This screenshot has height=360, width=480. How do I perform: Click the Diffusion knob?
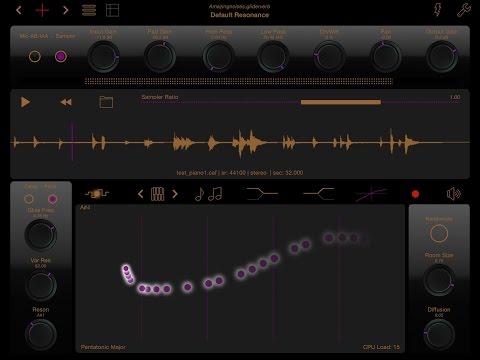(x=439, y=334)
